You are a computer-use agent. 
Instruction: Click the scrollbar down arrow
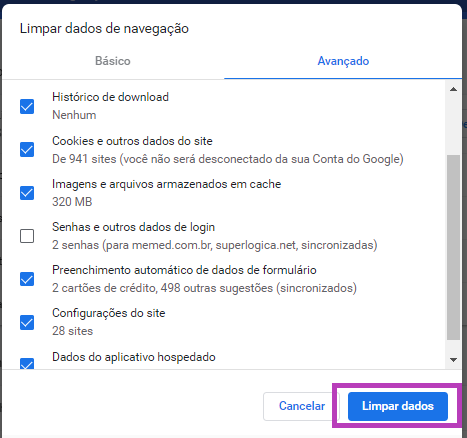point(453,360)
